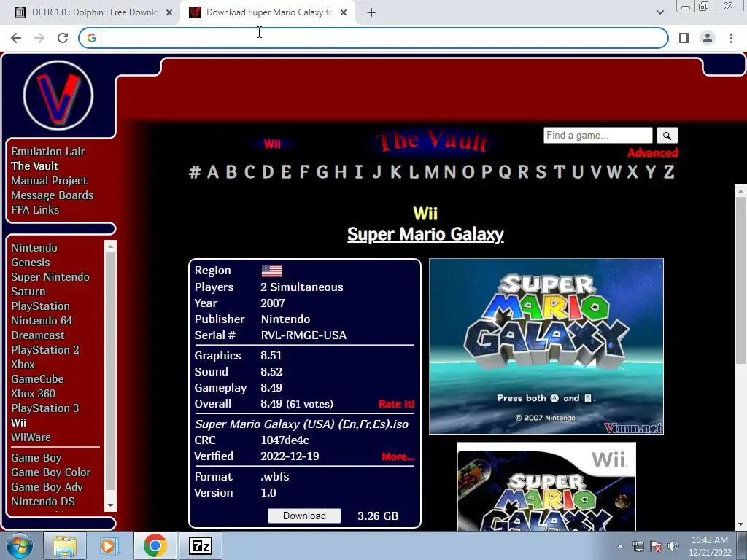Viewport: 747px width, 560px height.
Task: Select Xbox 360 in the console list
Action: 34,394
